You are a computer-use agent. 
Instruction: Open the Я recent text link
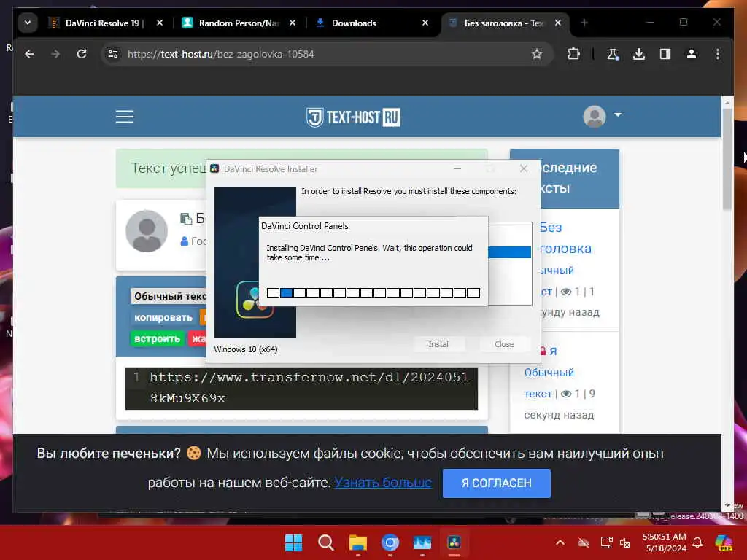[x=553, y=351]
